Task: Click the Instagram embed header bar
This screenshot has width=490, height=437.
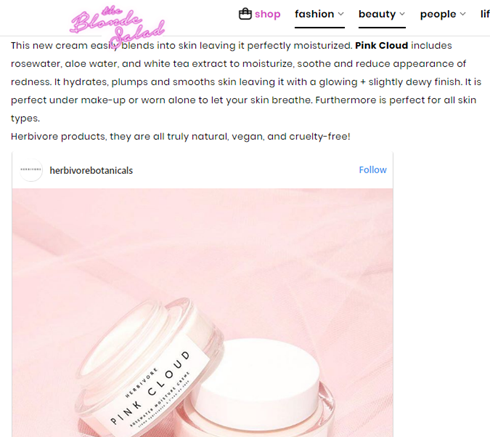Action: point(203,170)
